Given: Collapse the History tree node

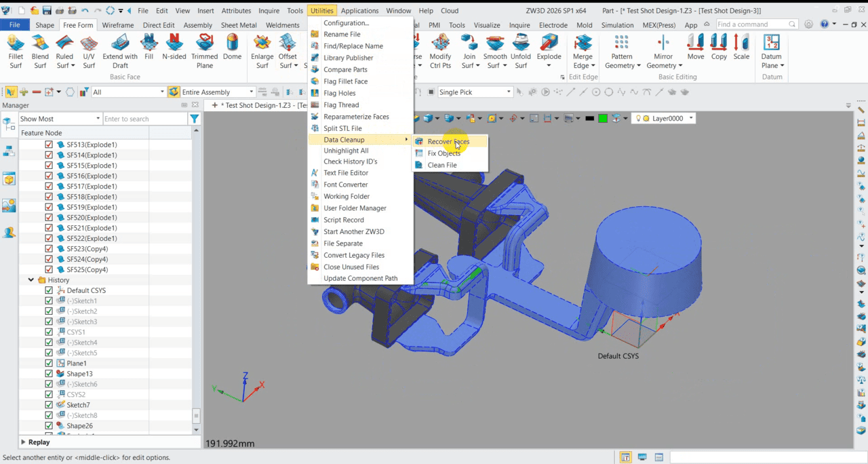Looking at the screenshot, I should tap(31, 279).
